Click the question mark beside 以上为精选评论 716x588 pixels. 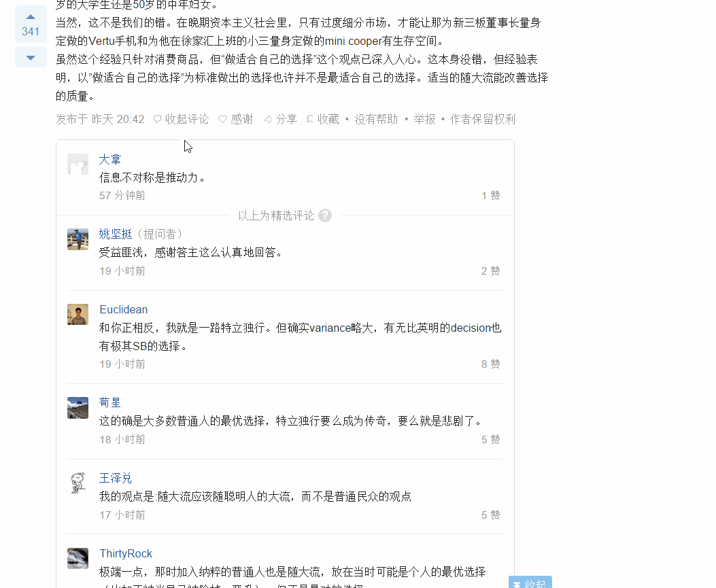click(x=324, y=215)
